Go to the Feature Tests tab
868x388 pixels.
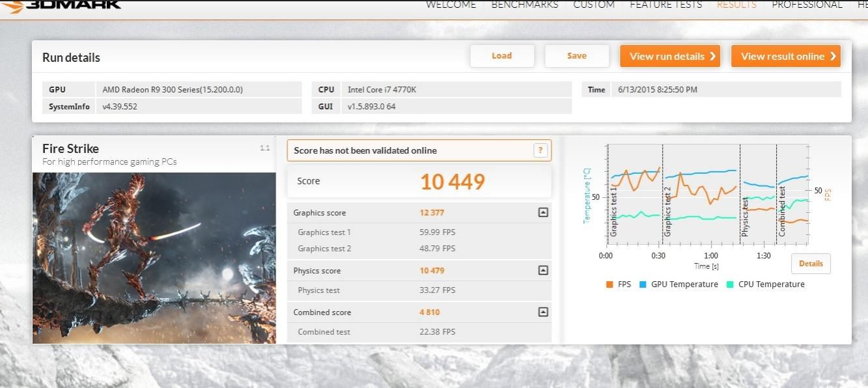[665, 5]
